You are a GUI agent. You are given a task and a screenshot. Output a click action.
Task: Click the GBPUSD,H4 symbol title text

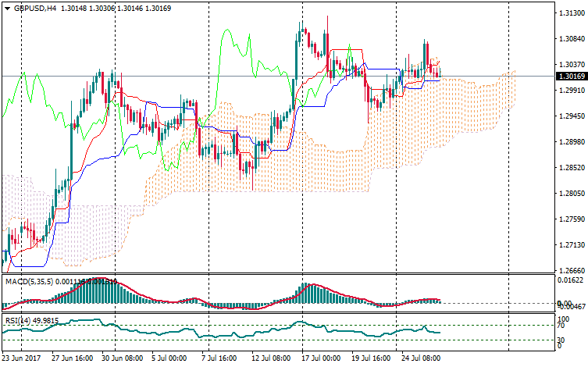[x=35, y=8]
